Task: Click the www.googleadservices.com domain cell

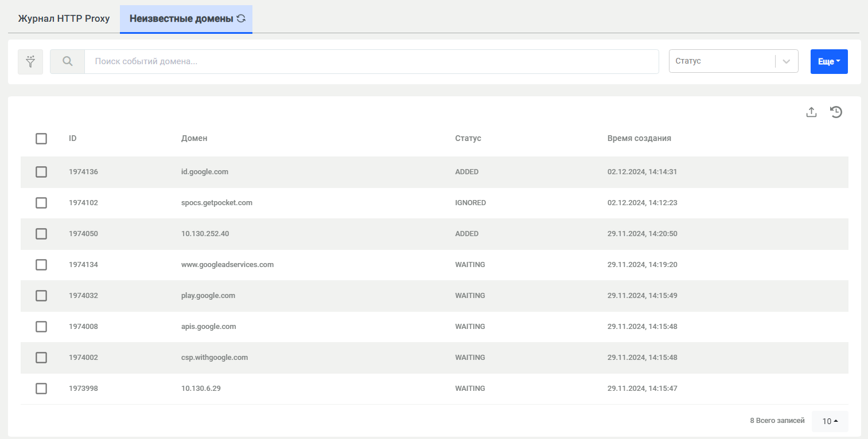Action: 227,265
